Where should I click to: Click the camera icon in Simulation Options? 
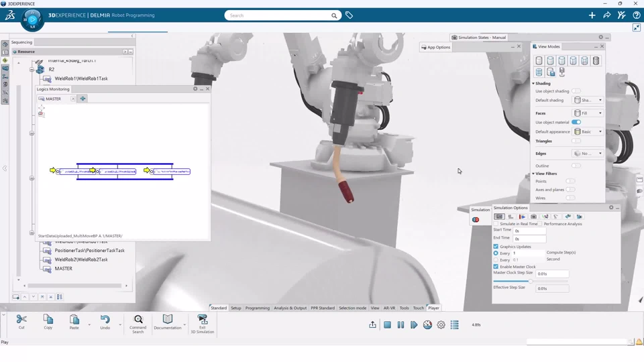(533, 217)
